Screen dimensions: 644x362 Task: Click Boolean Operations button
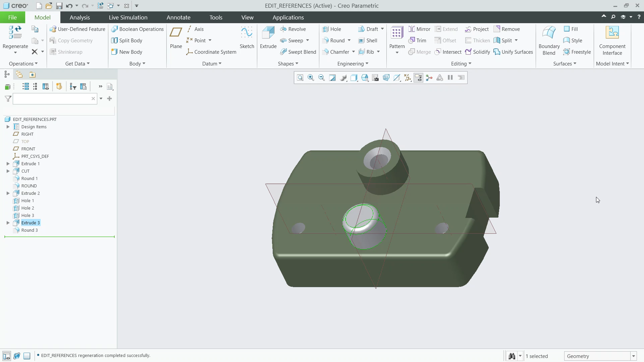tap(138, 29)
